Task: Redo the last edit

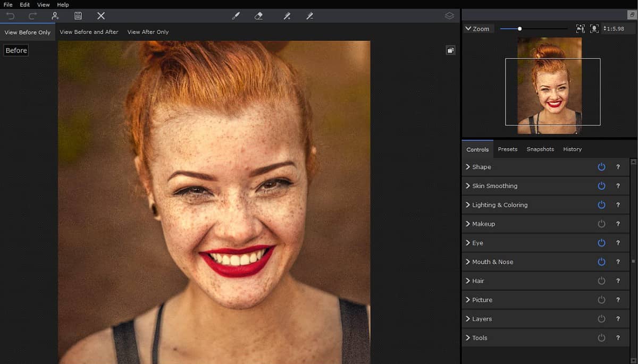Action: pyautogui.click(x=32, y=16)
